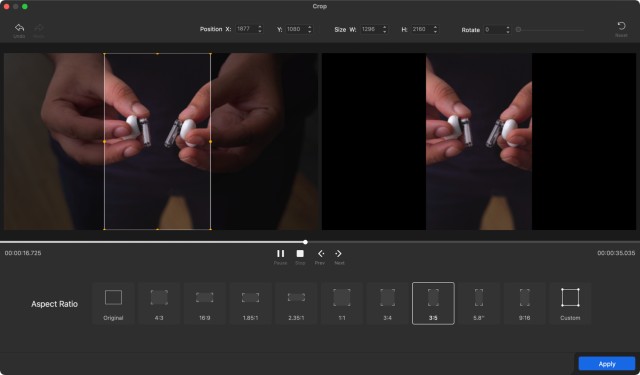Viewport: 640px width, 375px height.
Task: Go to previous frame with Prev
Action: coord(321,253)
